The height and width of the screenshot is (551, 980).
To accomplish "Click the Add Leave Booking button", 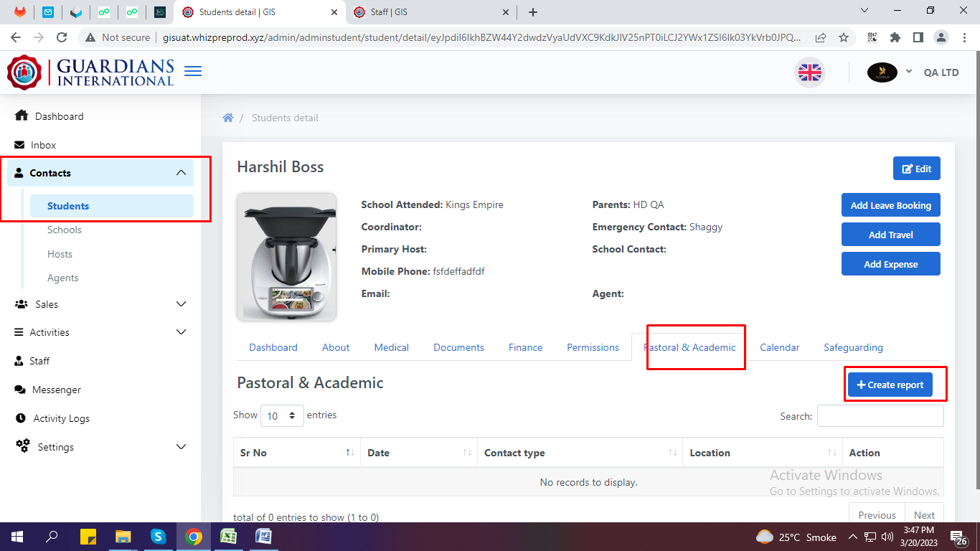I will click(x=890, y=205).
